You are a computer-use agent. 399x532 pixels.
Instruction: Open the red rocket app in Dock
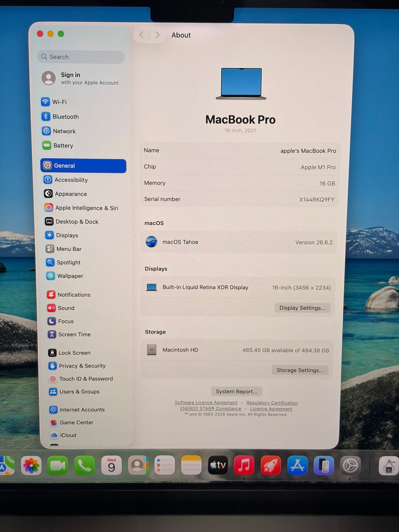tap(271, 465)
